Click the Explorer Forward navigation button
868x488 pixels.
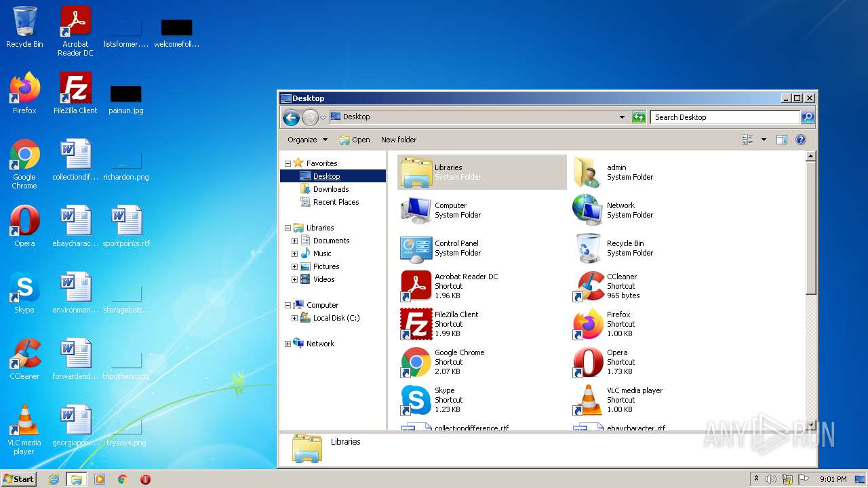click(x=310, y=117)
